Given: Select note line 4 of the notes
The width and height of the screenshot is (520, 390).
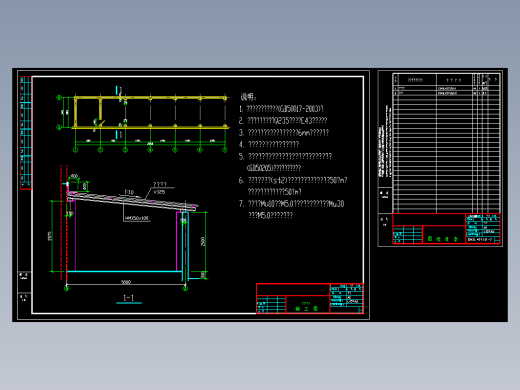Looking at the screenshot, I should pos(269,144).
